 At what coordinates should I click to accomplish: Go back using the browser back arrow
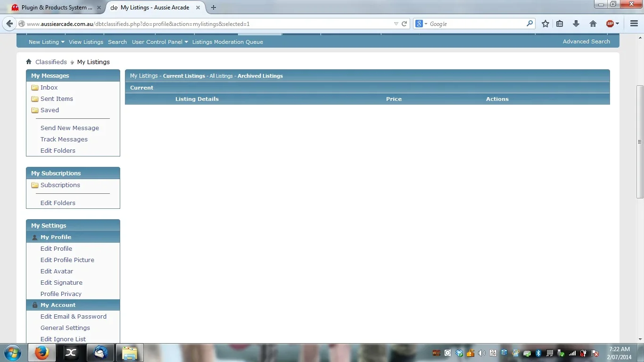9,24
